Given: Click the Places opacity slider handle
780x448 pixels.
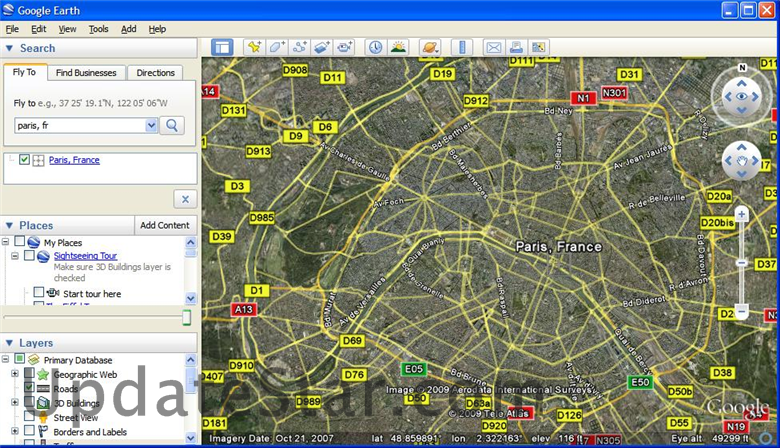Looking at the screenshot, I should click(x=187, y=317).
